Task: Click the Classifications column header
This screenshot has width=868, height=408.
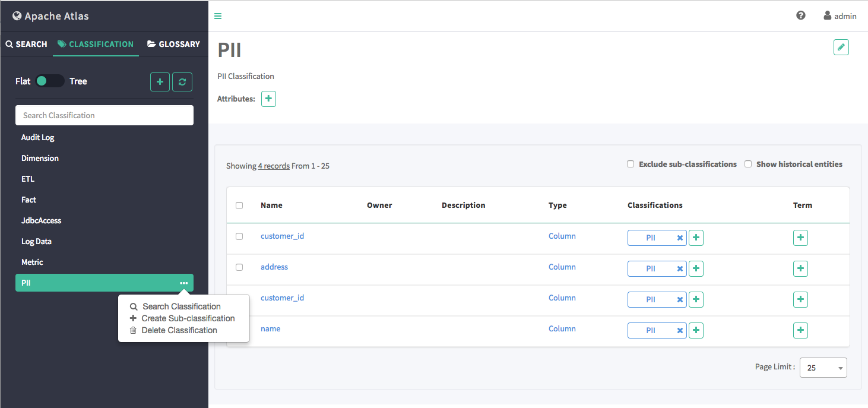Action: pyautogui.click(x=655, y=205)
